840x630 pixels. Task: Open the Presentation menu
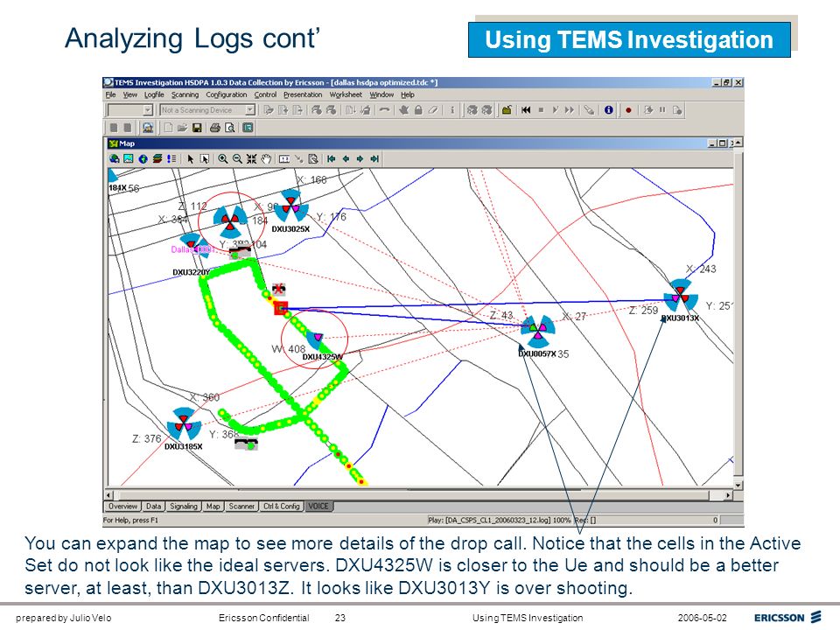point(303,94)
